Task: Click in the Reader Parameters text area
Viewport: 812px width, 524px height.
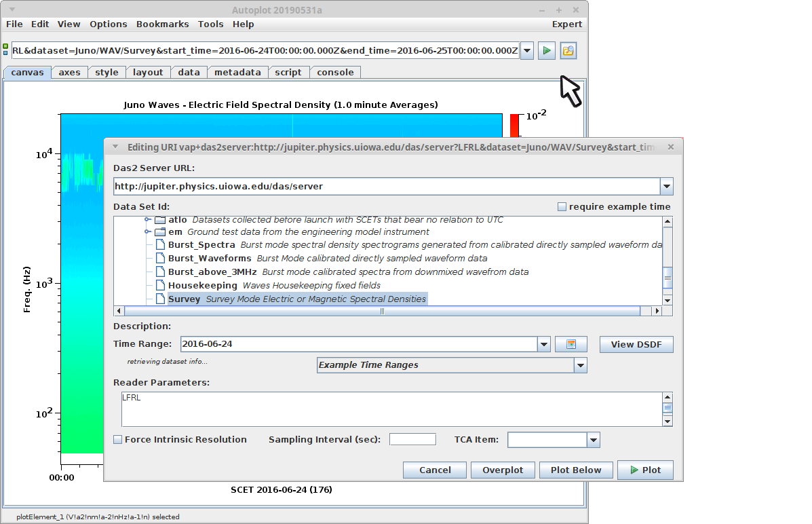Action: click(392, 409)
